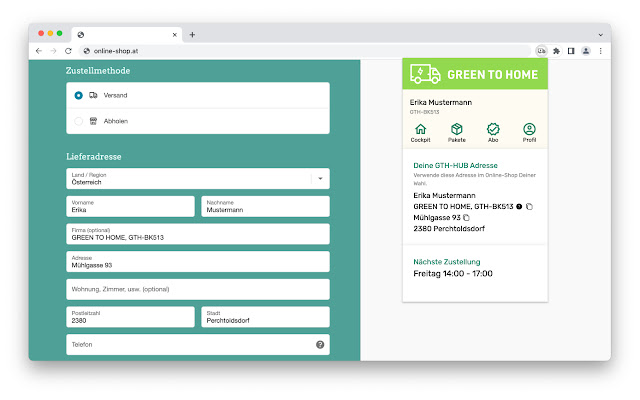Click the Deine GTH-HUB Adresse heading

pos(456,165)
